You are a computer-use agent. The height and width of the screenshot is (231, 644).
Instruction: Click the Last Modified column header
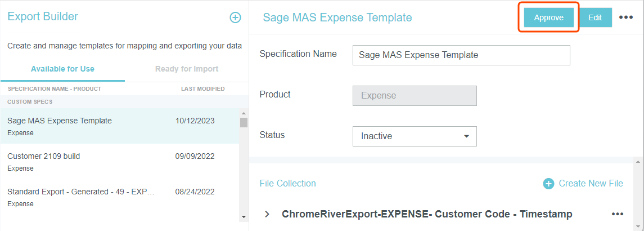point(202,89)
